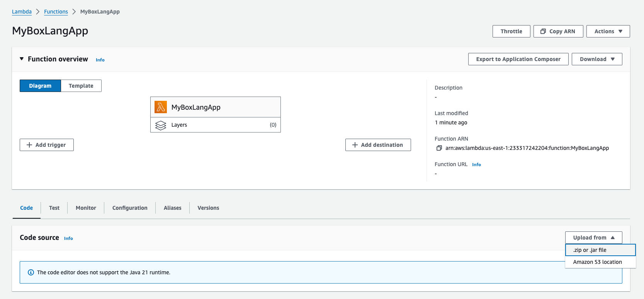Click the Throttle button
Viewport: 644px width, 299px height.
[511, 31]
